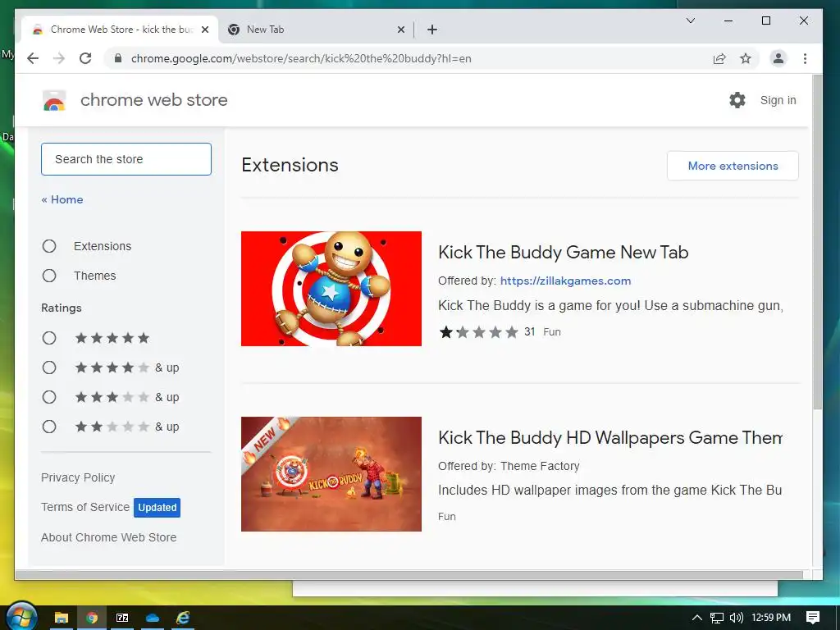Click the Updated badge
The height and width of the screenshot is (630, 840).
[157, 507]
